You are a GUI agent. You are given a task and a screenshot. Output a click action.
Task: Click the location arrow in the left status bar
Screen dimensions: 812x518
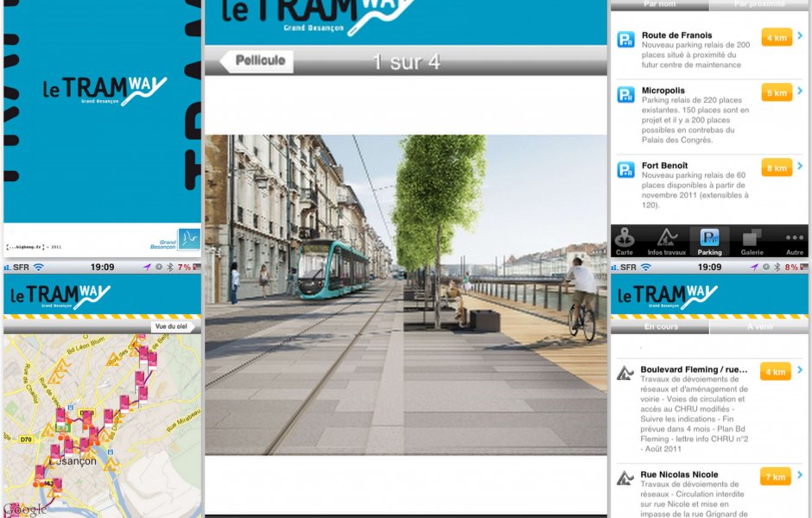coord(147,267)
